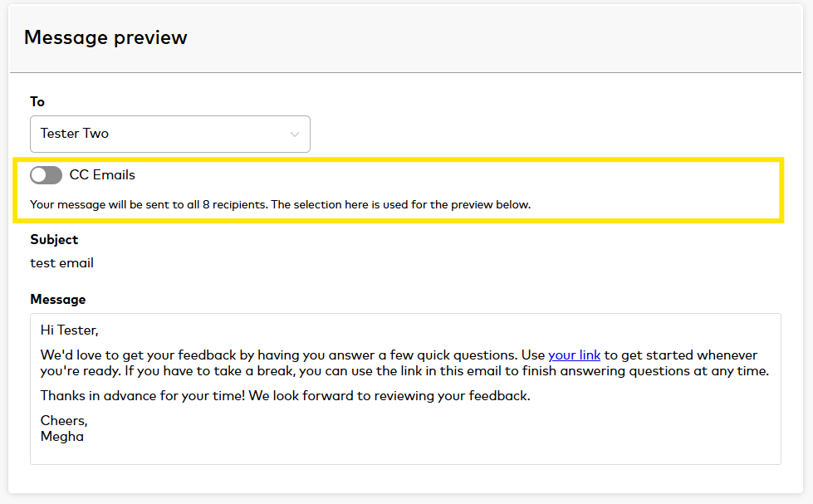Toggle the CC Emails switch
Screen dimensions: 813x504
[x=46, y=175]
